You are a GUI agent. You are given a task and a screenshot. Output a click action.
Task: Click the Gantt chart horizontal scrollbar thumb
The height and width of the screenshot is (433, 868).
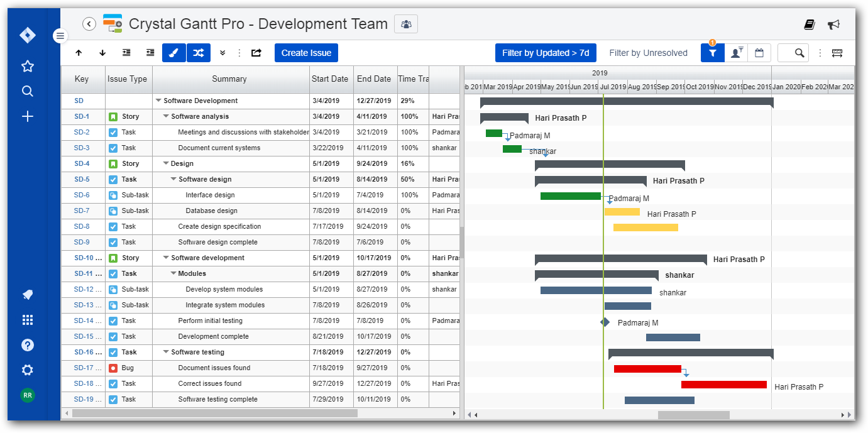(x=693, y=415)
